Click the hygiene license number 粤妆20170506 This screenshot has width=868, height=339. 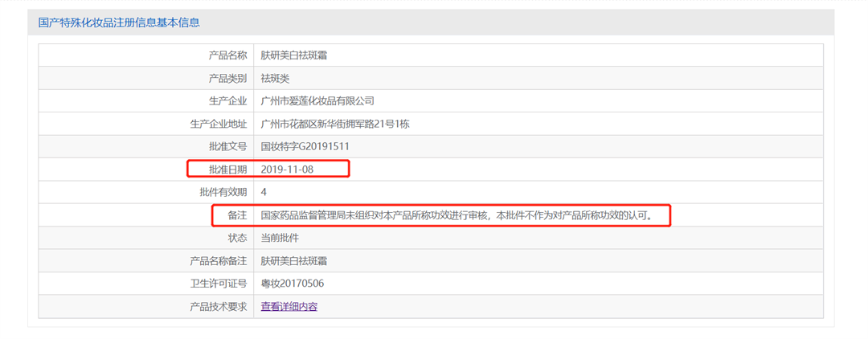(x=293, y=284)
